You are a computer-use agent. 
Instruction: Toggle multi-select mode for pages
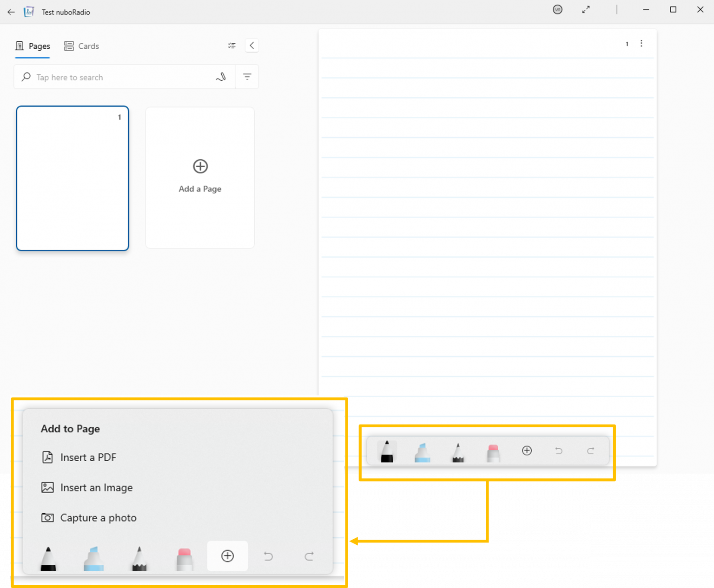(x=232, y=45)
